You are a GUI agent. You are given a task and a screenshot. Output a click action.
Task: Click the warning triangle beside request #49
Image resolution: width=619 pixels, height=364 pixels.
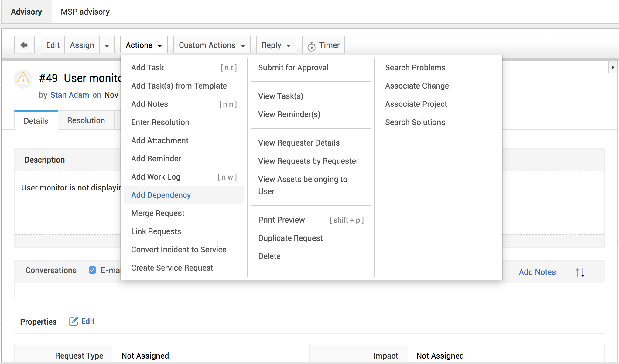(23, 79)
